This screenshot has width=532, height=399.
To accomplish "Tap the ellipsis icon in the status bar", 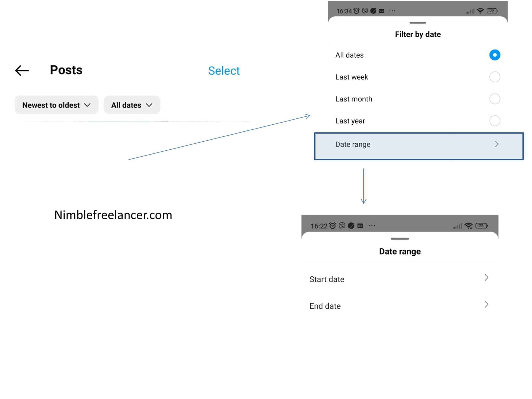I will pyautogui.click(x=392, y=11).
